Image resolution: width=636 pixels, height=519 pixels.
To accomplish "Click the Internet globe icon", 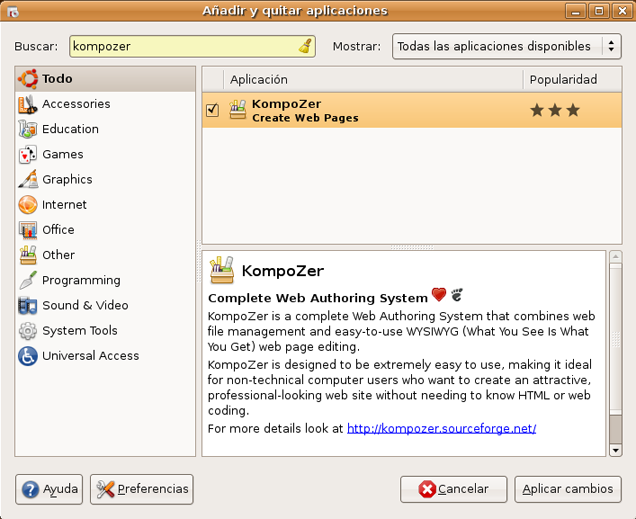I will 28,205.
